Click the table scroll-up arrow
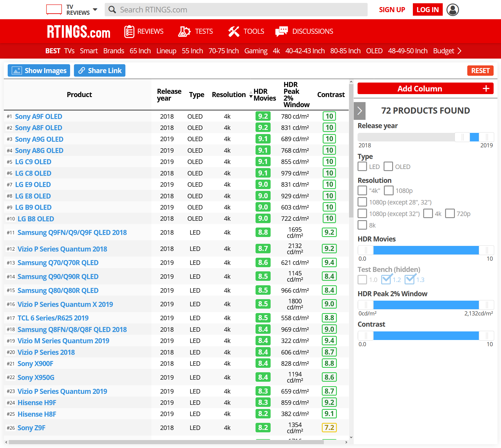This screenshot has height=448, width=501. pos(351,82)
